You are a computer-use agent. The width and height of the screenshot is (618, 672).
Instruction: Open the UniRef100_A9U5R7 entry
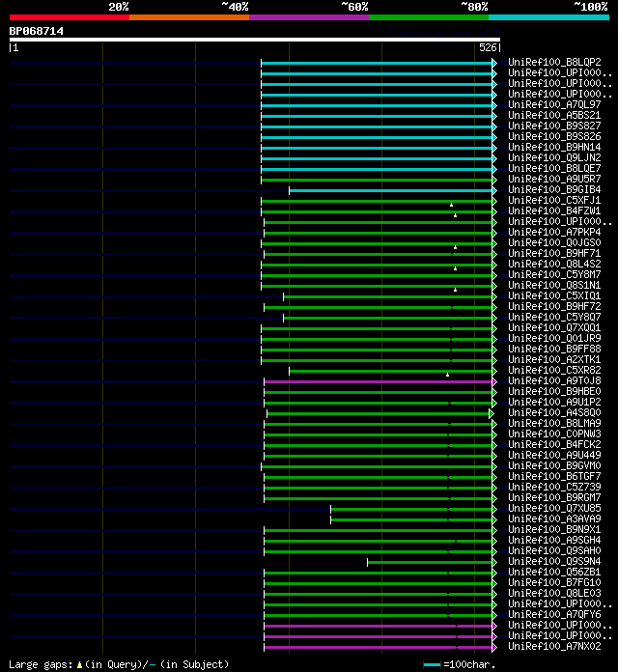click(x=554, y=180)
